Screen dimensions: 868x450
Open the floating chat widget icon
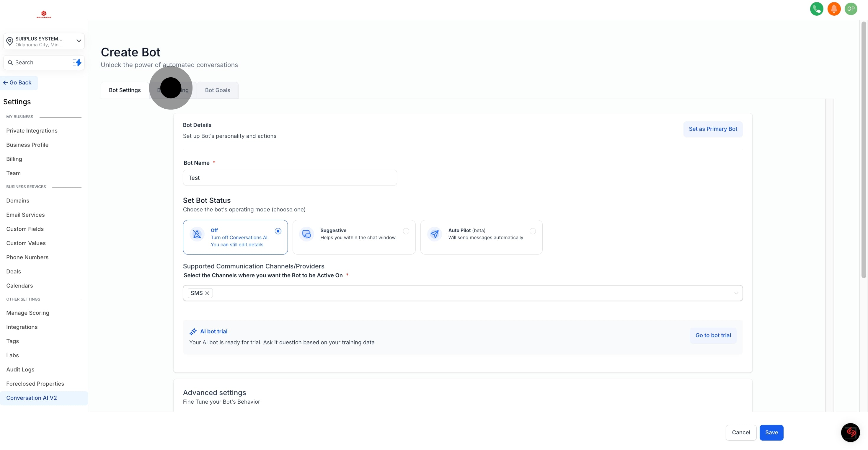(x=850, y=432)
